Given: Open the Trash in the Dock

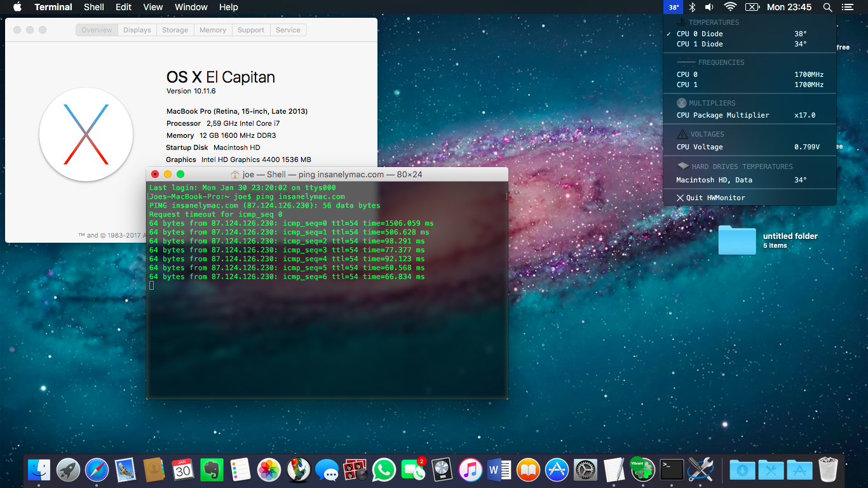Looking at the screenshot, I should 829,470.
